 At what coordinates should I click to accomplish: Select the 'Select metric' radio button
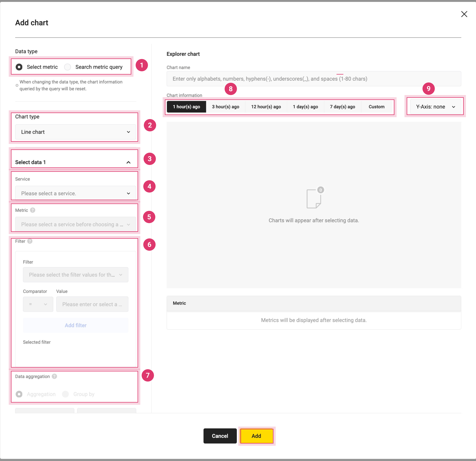click(x=19, y=67)
